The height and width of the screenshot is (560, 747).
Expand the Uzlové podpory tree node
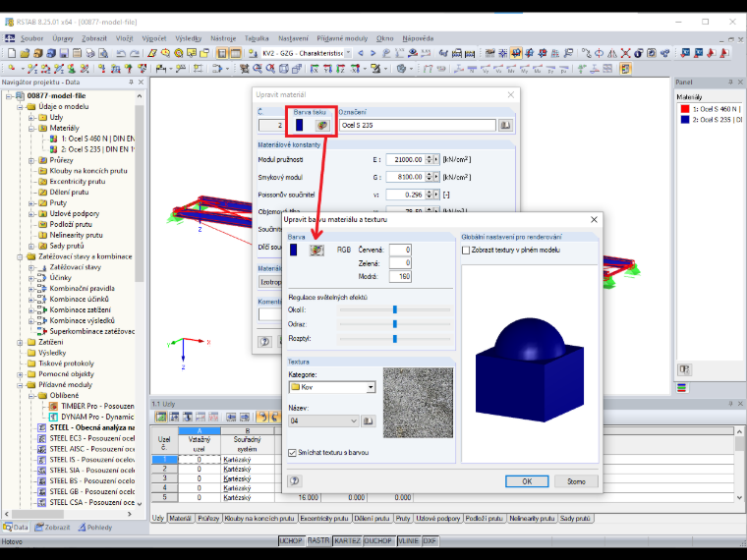tap(31, 214)
